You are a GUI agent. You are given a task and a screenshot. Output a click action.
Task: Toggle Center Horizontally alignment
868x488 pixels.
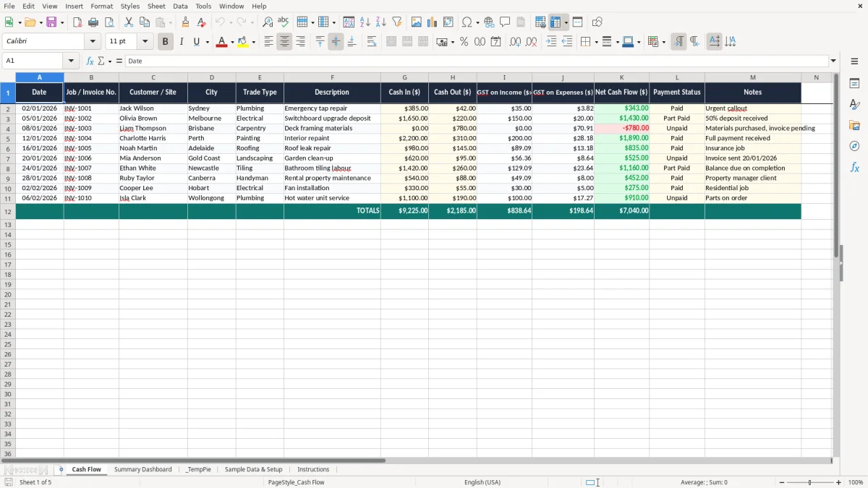coord(284,42)
